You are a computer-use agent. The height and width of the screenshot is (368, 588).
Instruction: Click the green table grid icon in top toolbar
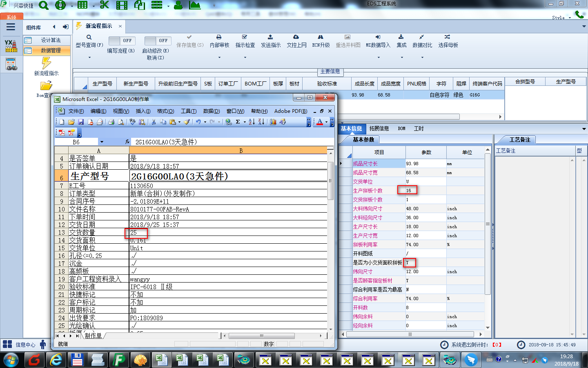(82, 5)
